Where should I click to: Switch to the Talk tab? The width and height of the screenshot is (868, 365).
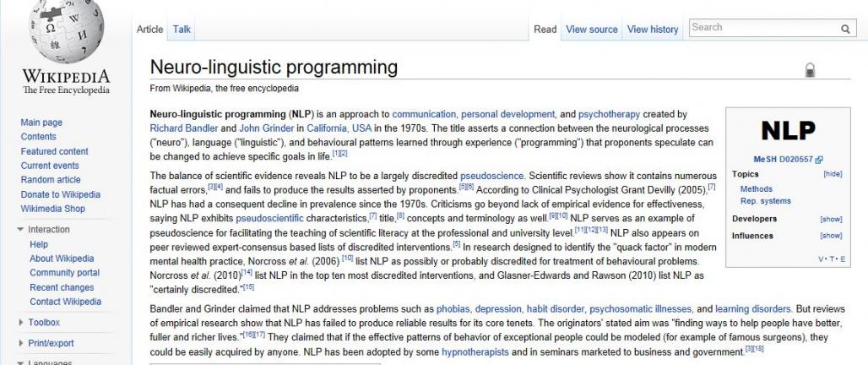pyautogui.click(x=182, y=30)
